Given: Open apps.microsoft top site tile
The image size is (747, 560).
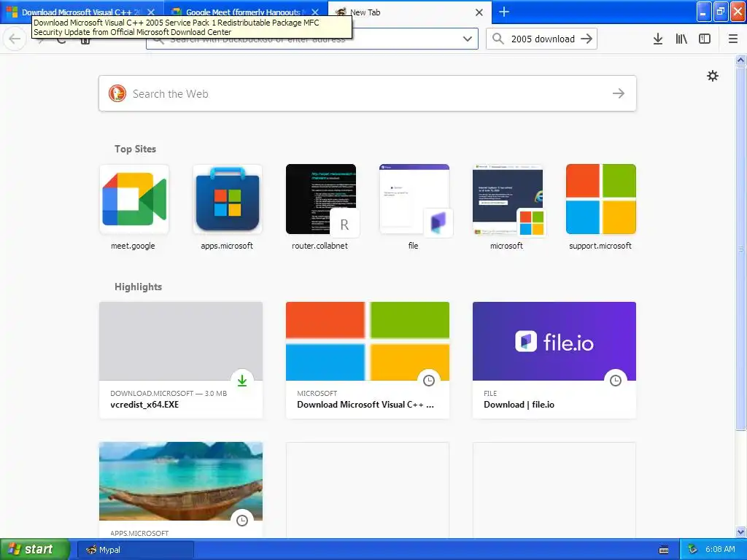Looking at the screenshot, I should point(228,208).
